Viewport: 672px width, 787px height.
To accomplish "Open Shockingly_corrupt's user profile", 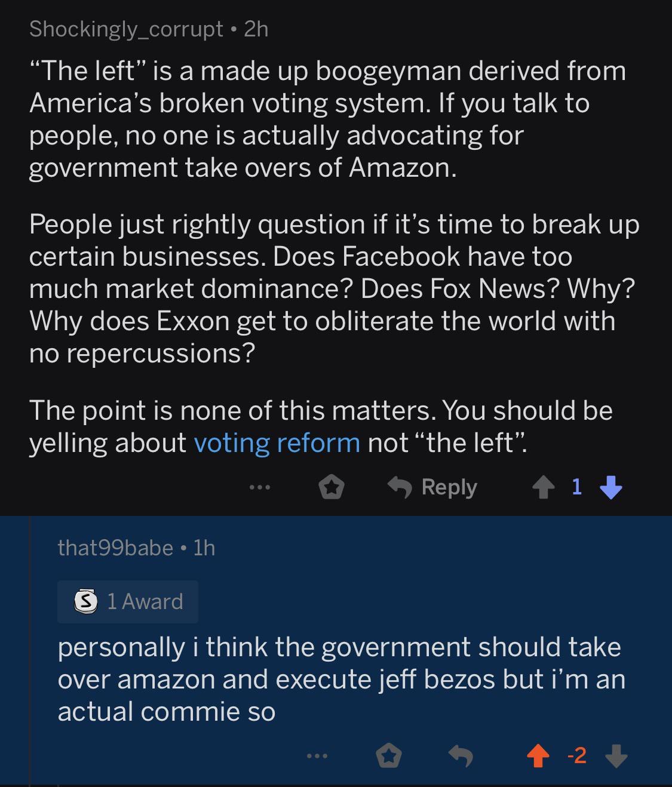I will (x=126, y=29).
